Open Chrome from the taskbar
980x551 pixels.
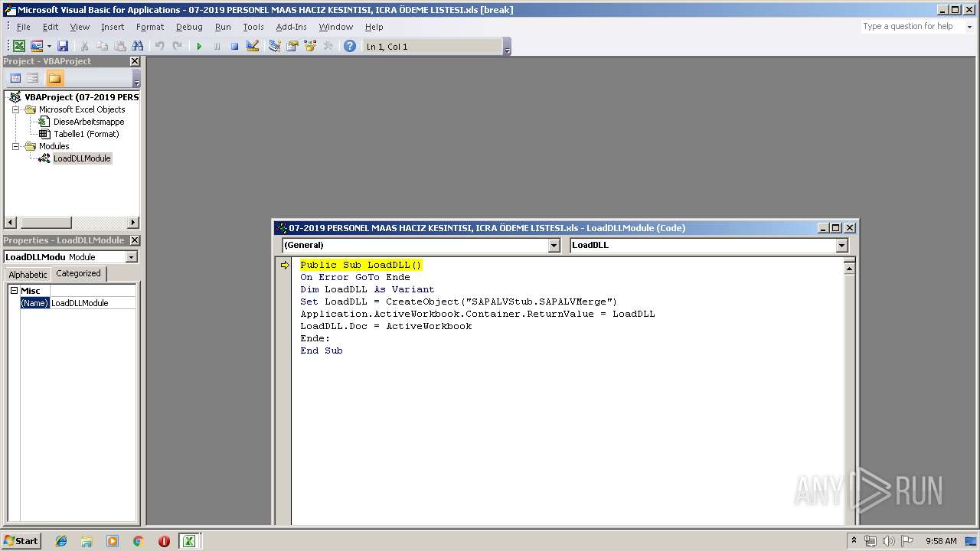(x=138, y=541)
